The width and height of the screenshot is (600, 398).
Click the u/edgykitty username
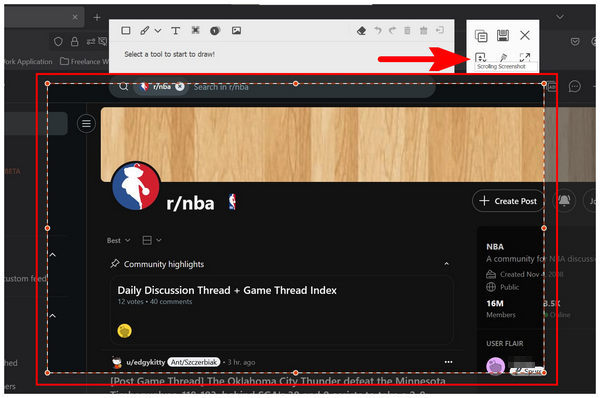[146, 362]
